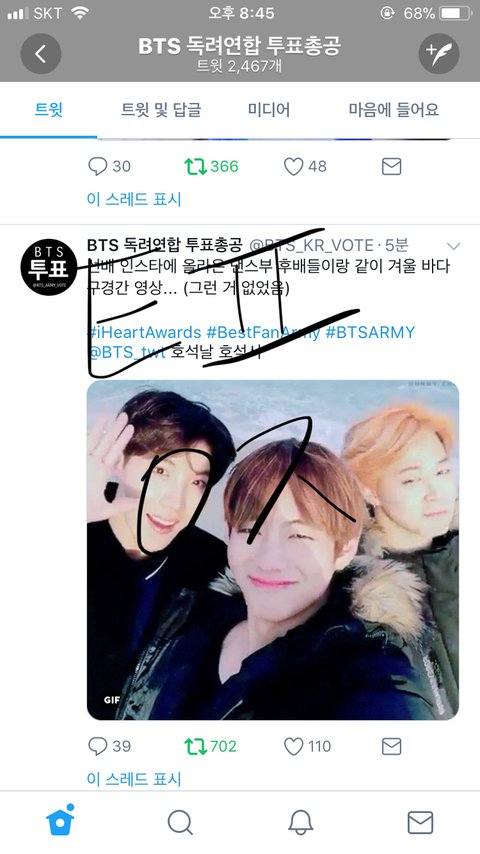Retweet the tweet showing 702 retweets
480x854 pixels.
pyautogui.click(x=196, y=746)
